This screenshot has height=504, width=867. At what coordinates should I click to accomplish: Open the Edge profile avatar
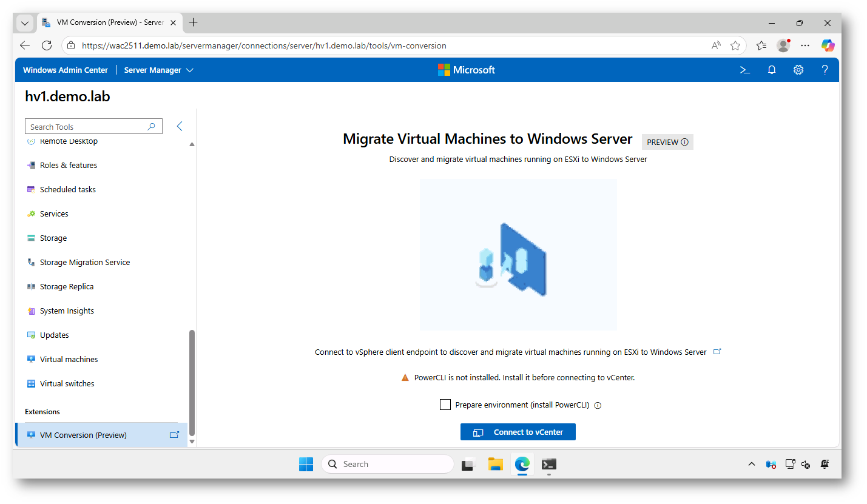point(783,45)
